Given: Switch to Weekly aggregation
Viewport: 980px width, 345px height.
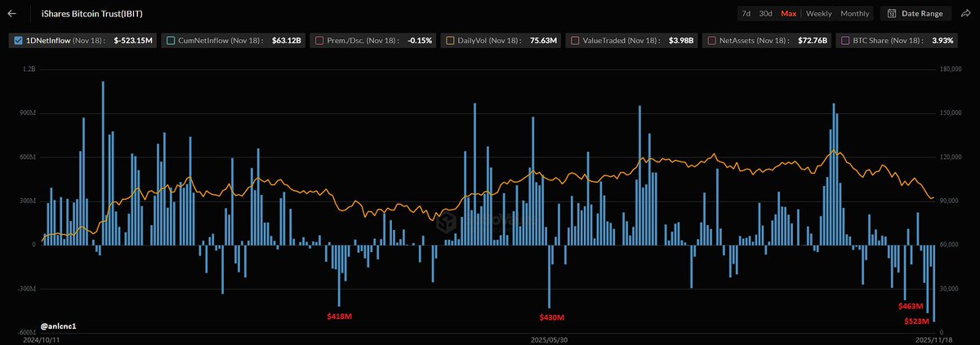Looking at the screenshot, I should point(819,13).
